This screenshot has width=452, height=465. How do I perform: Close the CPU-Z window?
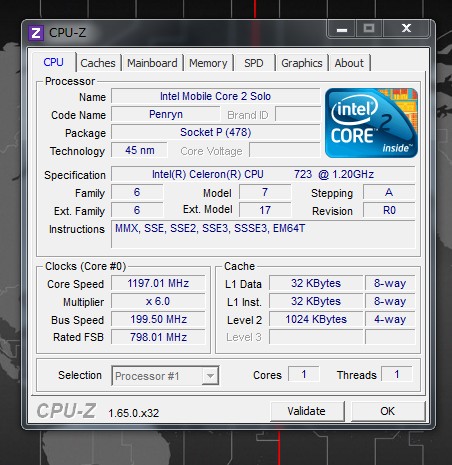click(x=406, y=29)
